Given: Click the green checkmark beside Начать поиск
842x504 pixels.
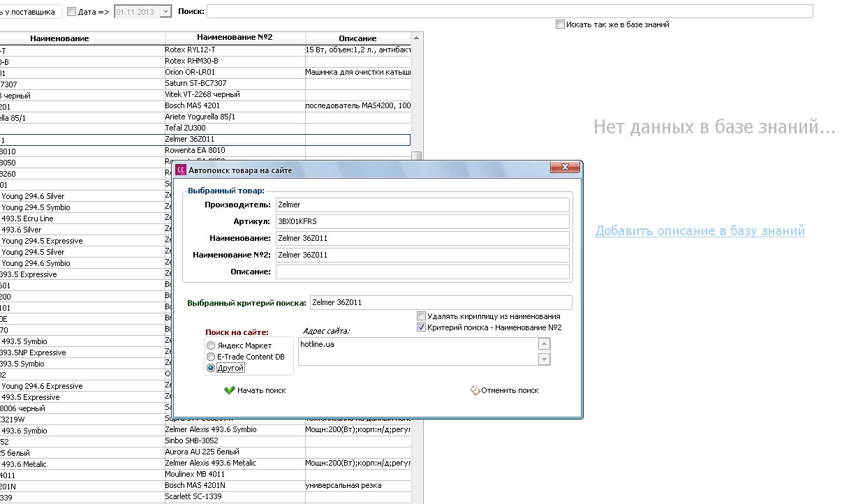Looking at the screenshot, I should pos(229,390).
